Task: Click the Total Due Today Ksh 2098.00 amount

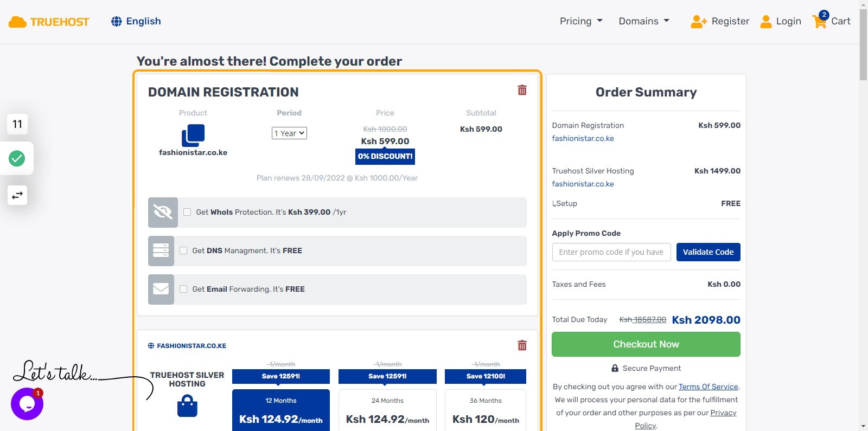Action: (x=706, y=320)
